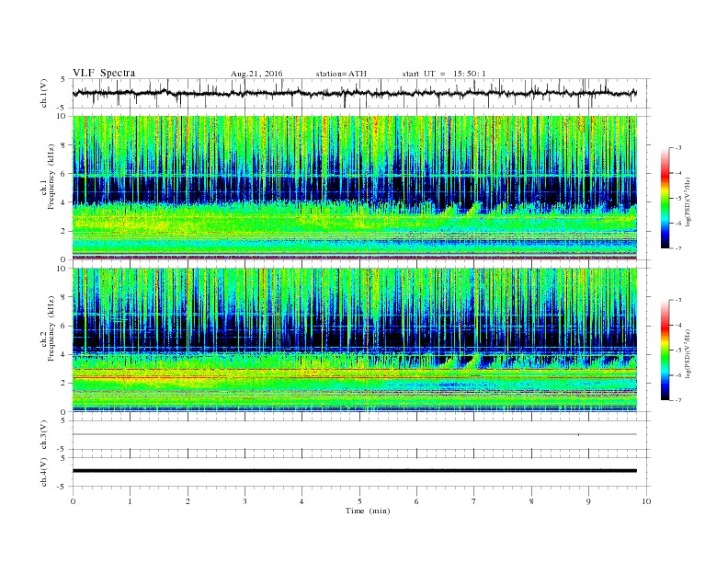Click the "6" kHz tick of ch.2 spectrogram
Screen dimensions: 728x563
[64, 326]
